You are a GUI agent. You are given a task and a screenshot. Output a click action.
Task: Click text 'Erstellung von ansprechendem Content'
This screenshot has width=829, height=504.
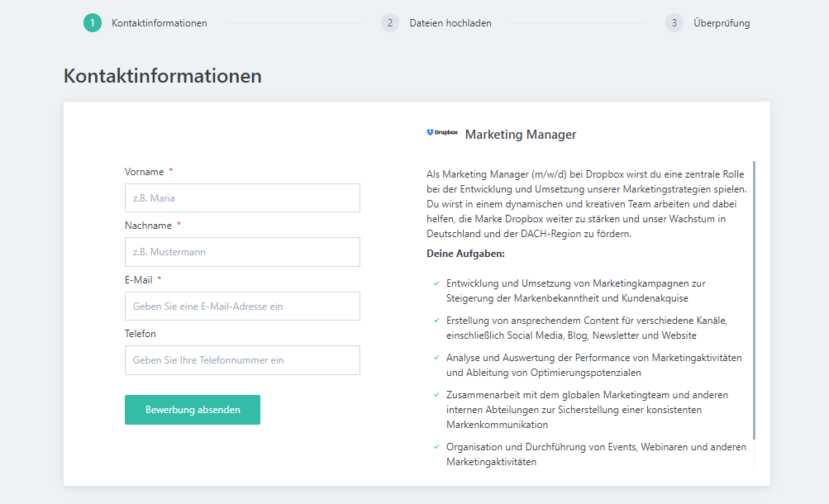tap(531, 321)
